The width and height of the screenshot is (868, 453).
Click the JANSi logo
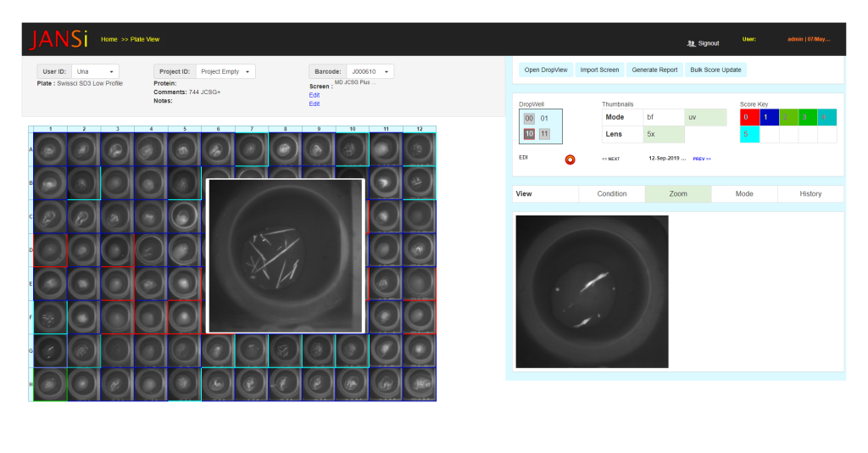59,40
